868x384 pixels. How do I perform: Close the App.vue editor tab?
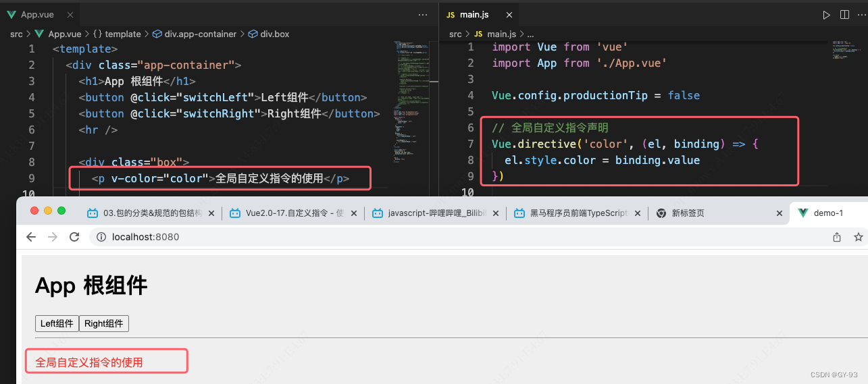(70, 14)
